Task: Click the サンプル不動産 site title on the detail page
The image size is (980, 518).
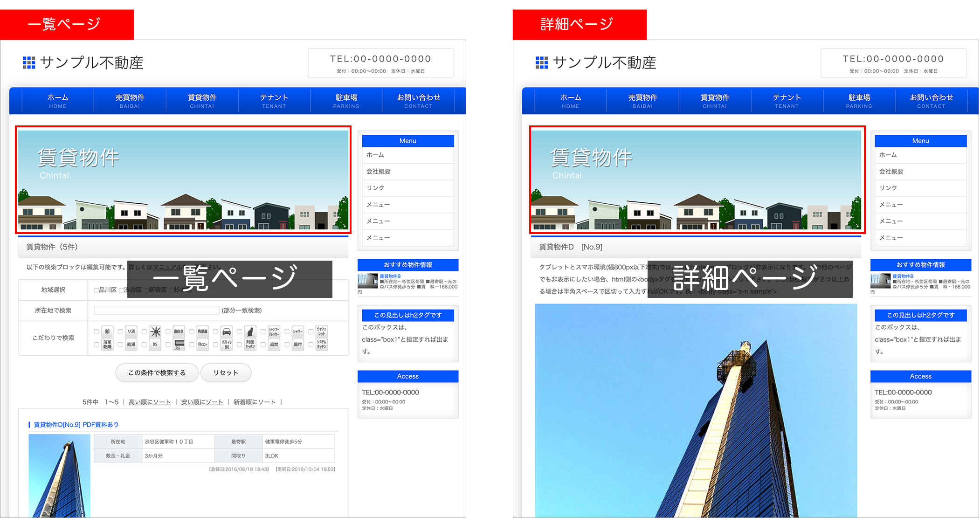Action: pos(604,62)
